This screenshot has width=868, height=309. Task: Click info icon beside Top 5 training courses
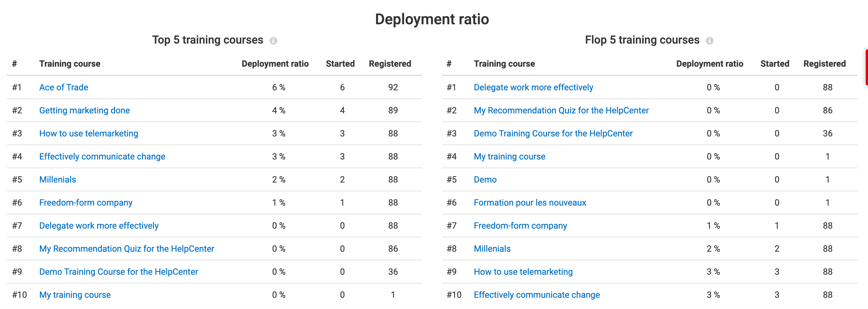273,41
